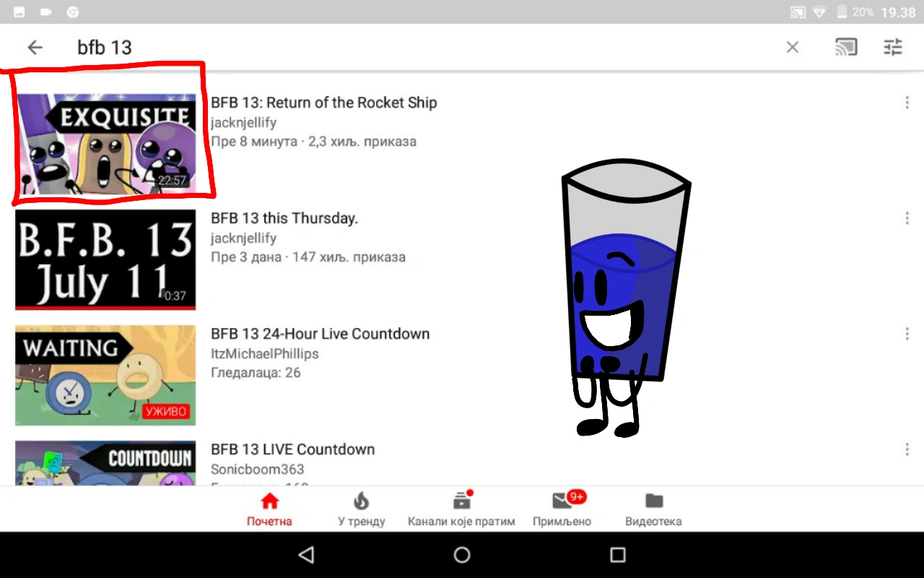Open options menu for BFB 13 this Thursday
This screenshot has height=578, width=924.
pos(907,218)
